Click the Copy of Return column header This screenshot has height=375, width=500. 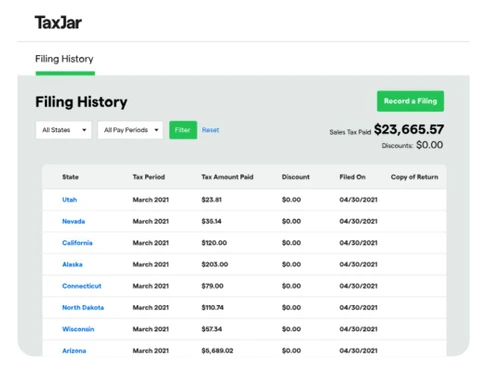coord(414,177)
